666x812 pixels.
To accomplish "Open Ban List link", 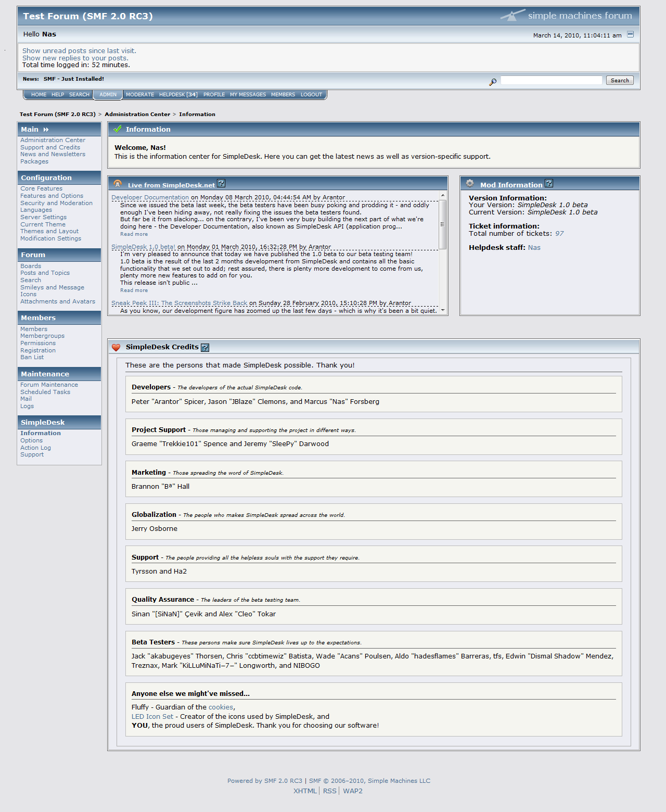I will coord(32,357).
